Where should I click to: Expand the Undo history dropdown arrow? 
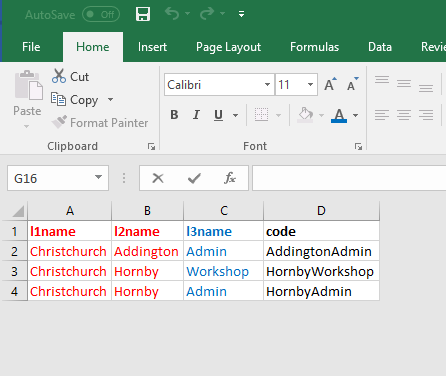click(187, 14)
